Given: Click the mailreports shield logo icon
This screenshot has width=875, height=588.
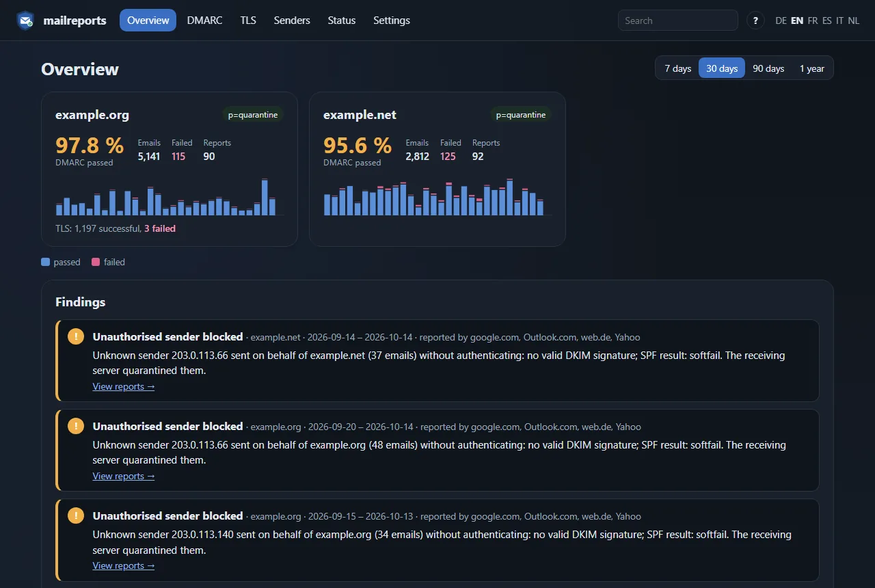Looking at the screenshot, I should [26, 21].
